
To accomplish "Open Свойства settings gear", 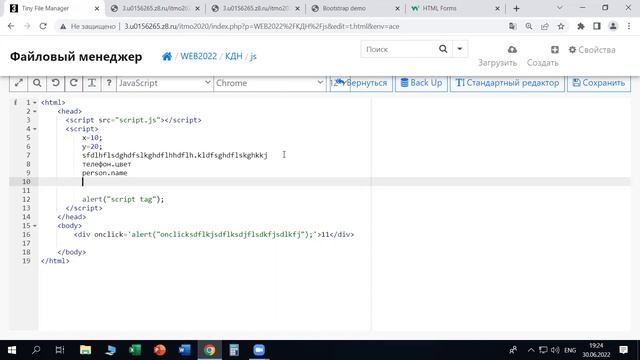I will point(592,50).
